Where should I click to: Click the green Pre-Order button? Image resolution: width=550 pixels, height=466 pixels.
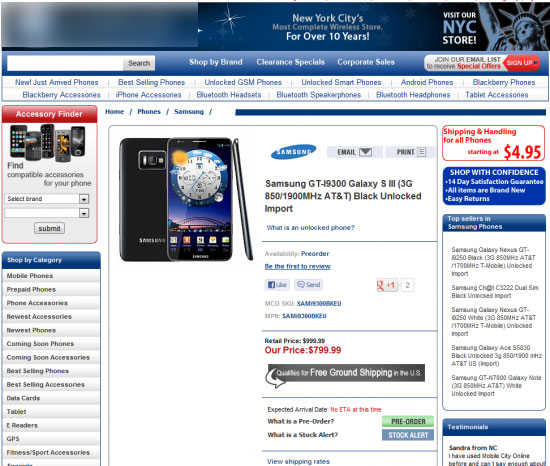click(x=408, y=421)
